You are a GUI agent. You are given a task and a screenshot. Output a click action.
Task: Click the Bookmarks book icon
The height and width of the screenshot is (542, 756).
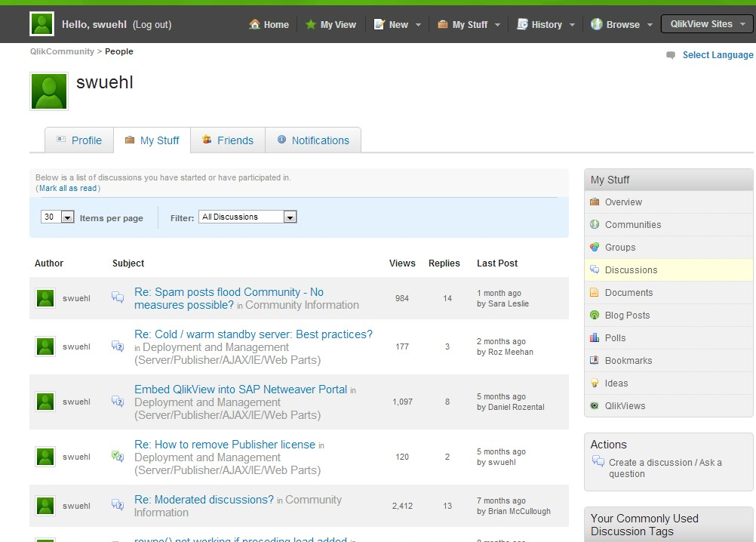click(595, 360)
